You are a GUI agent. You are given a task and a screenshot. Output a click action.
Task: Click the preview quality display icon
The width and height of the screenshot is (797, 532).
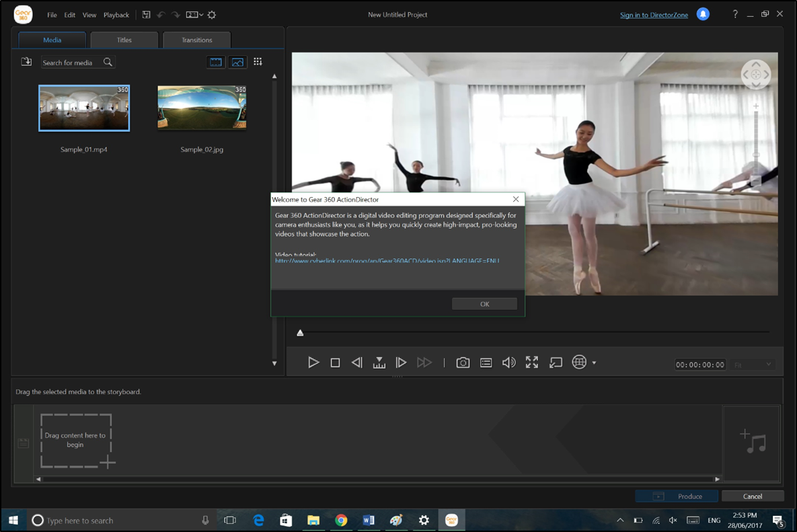click(x=486, y=363)
